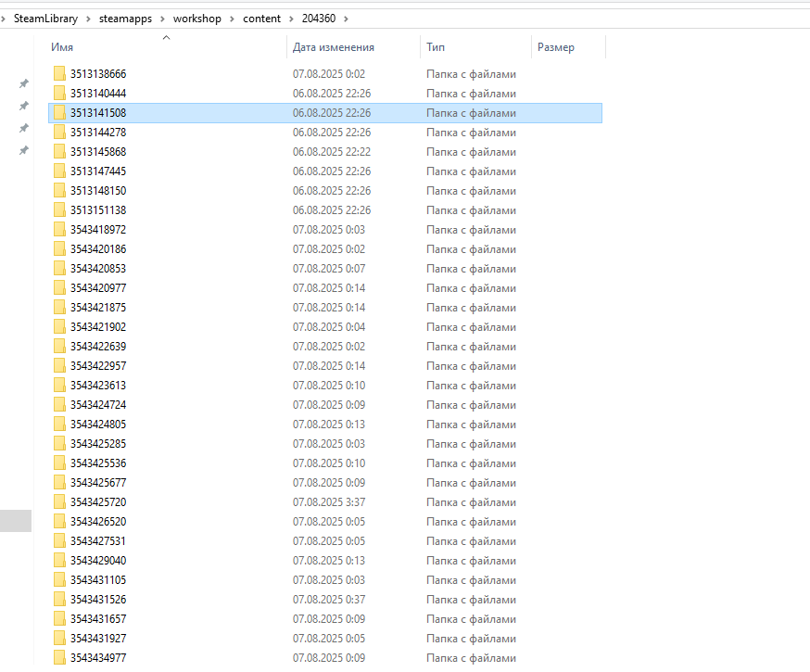Click the fourth pin icon in the left pane
Viewport: 810px width, 672px height.
tap(24, 150)
